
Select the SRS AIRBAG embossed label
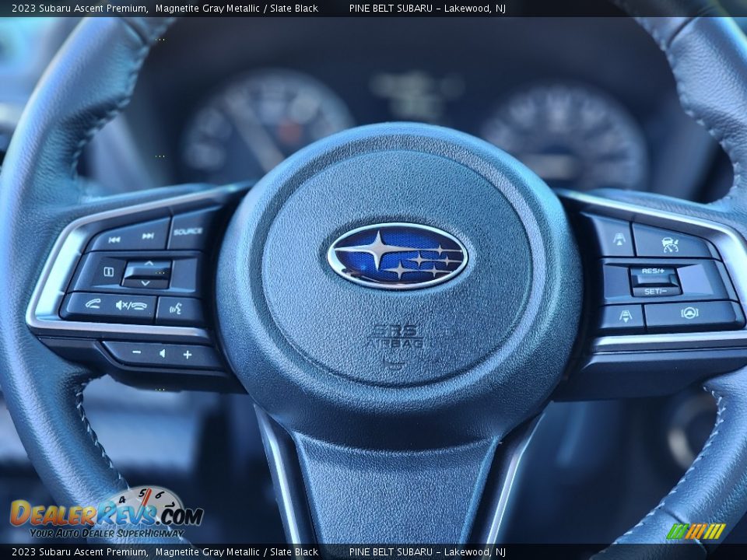(397, 336)
